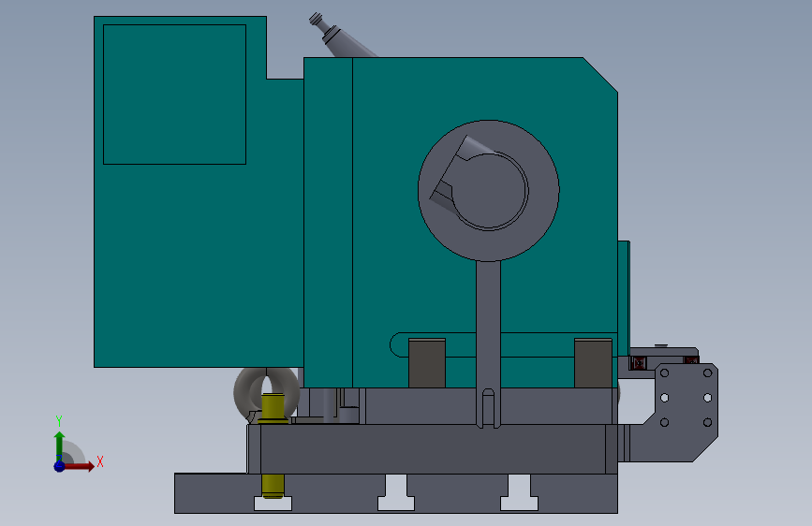
Task: Select the thick gray slide plate above the T-slot base
Action: tap(433, 449)
